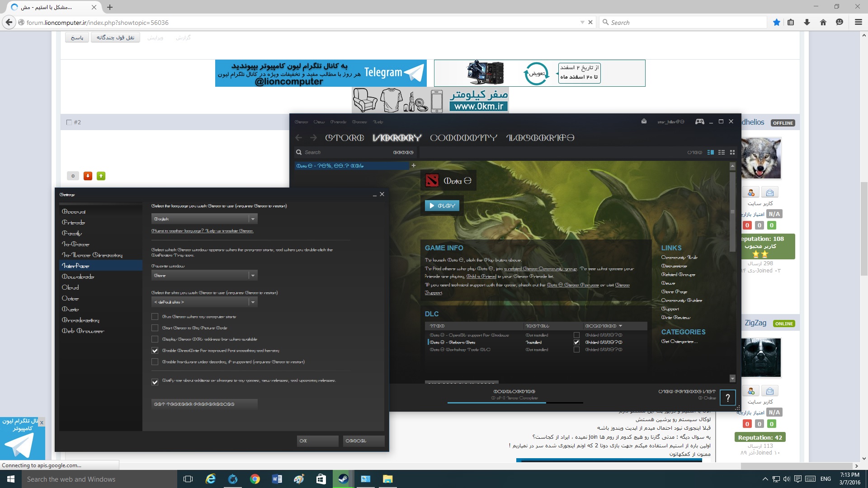868x488 pixels.
Task: Click the plus icon beside Dota 2 entry
Action: (x=413, y=166)
